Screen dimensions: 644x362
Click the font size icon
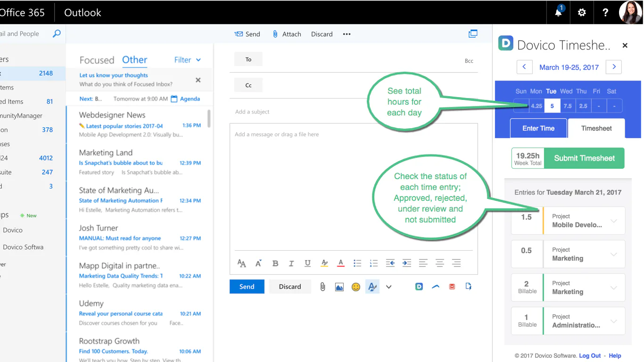(241, 263)
